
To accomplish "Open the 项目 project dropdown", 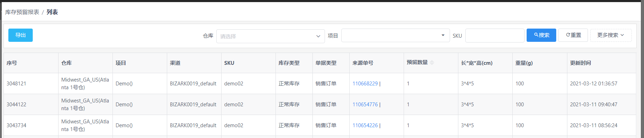I will pos(395,35).
